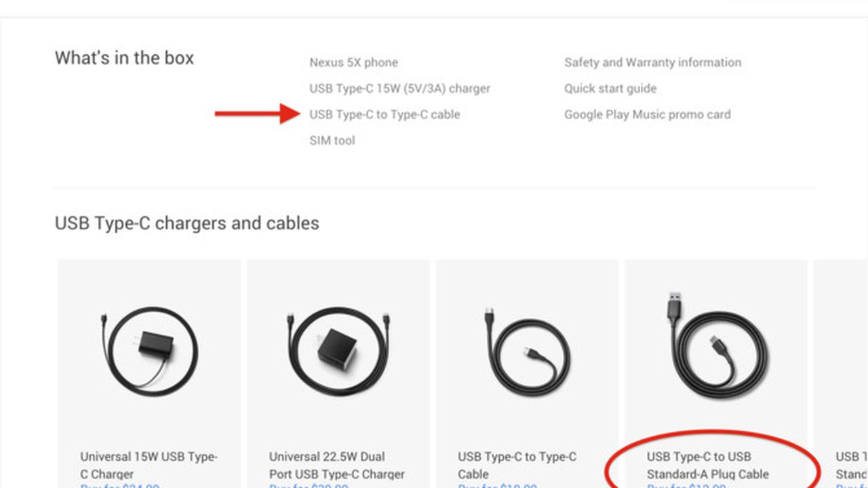Image resolution: width=868 pixels, height=488 pixels.
Task: Open the Universal 15W USB Type-C Charger title
Action: click(149, 466)
